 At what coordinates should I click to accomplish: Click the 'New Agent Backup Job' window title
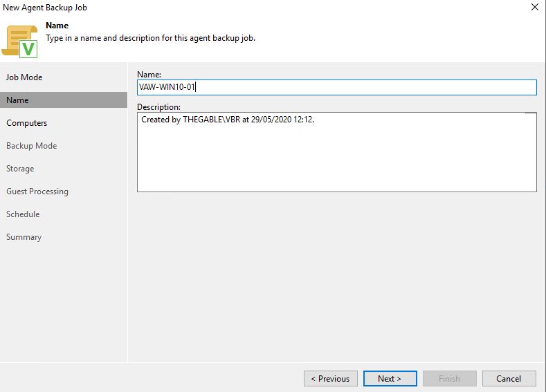coord(45,8)
